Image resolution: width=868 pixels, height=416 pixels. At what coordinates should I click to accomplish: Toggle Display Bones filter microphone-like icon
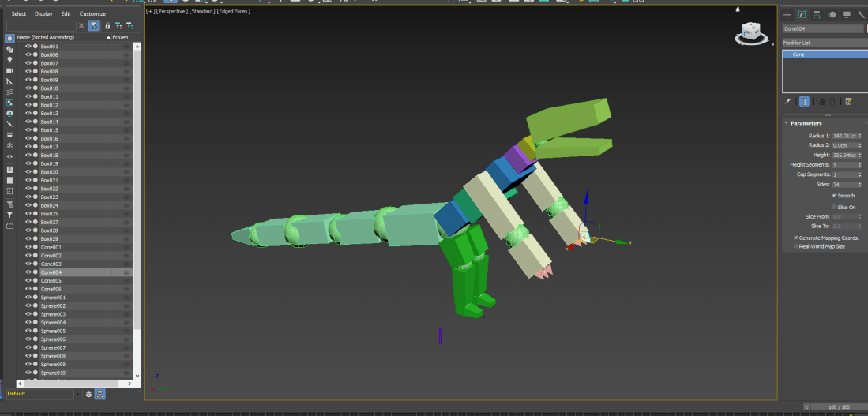(x=9, y=124)
